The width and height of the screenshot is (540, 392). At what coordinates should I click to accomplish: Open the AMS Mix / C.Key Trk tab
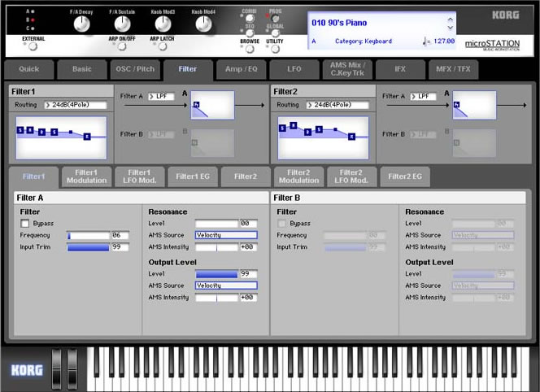coord(347,69)
